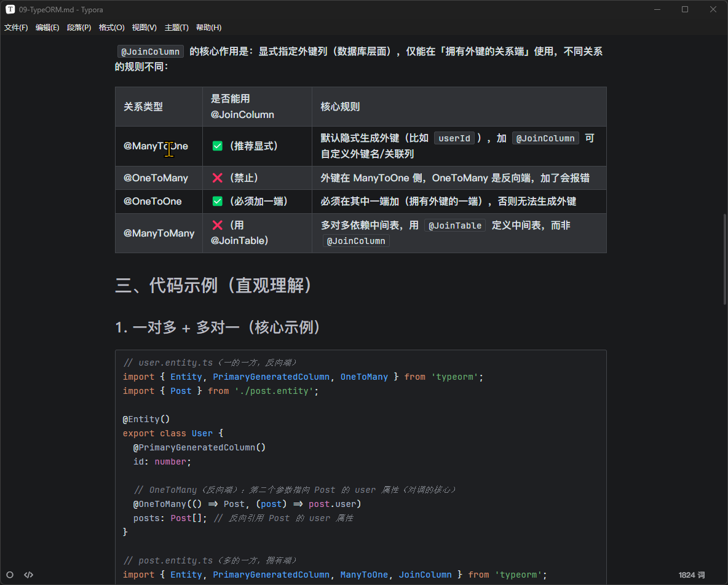Click the 帮助(H) menu item
The width and height of the screenshot is (728, 585).
[x=208, y=28]
